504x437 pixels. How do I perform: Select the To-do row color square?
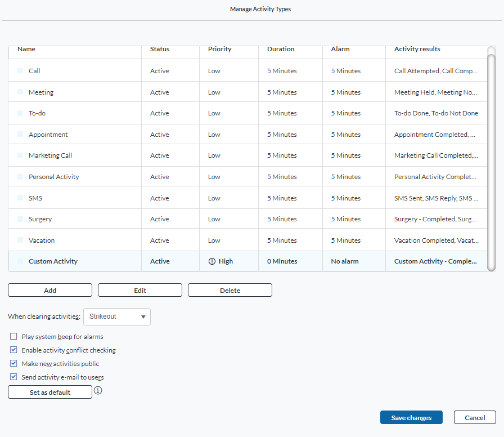(x=20, y=113)
